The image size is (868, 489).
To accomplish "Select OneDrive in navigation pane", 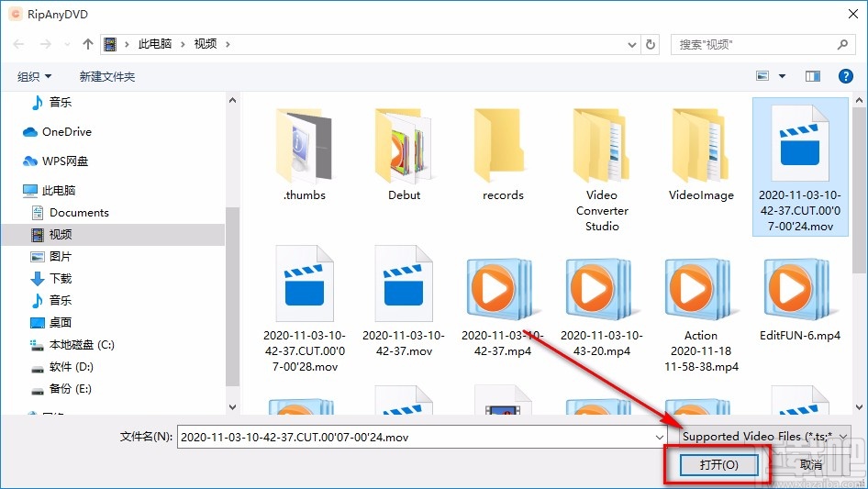I will pyautogui.click(x=57, y=132).
